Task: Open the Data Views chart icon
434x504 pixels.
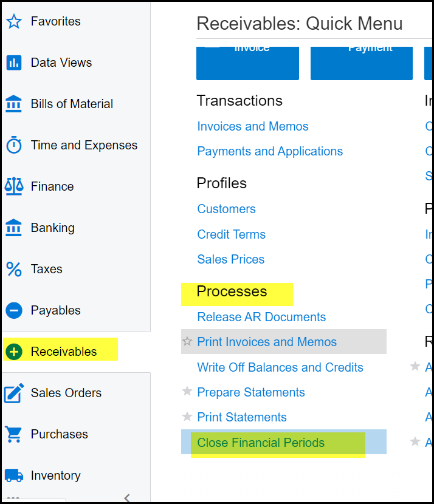Action: [13, 63]
